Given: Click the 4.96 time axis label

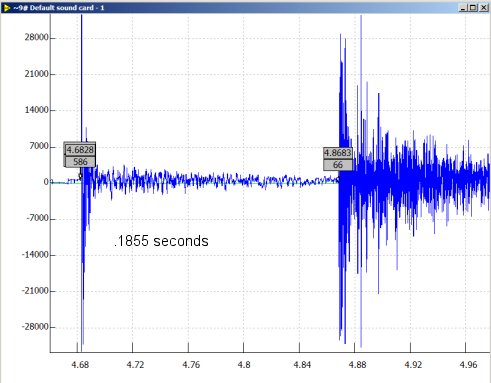Looking at the screenshot, I should pos(468,365).
